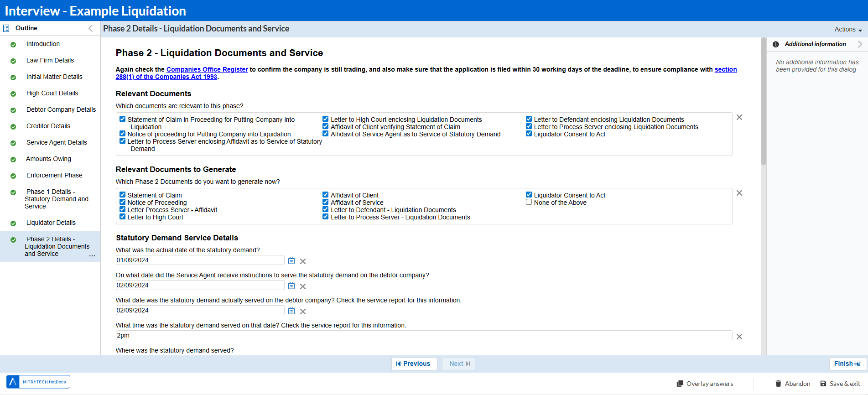Clear the Relevant Documents checkbox group
868x395 pixels.
pyautogui.click(x=739, y=117)
